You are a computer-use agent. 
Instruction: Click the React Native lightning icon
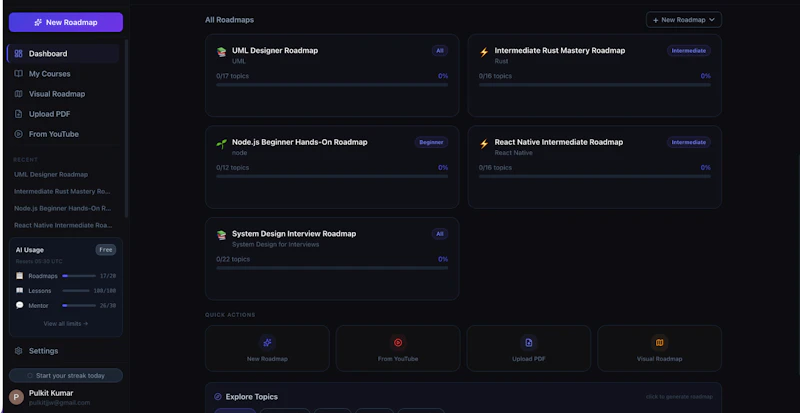484,143
